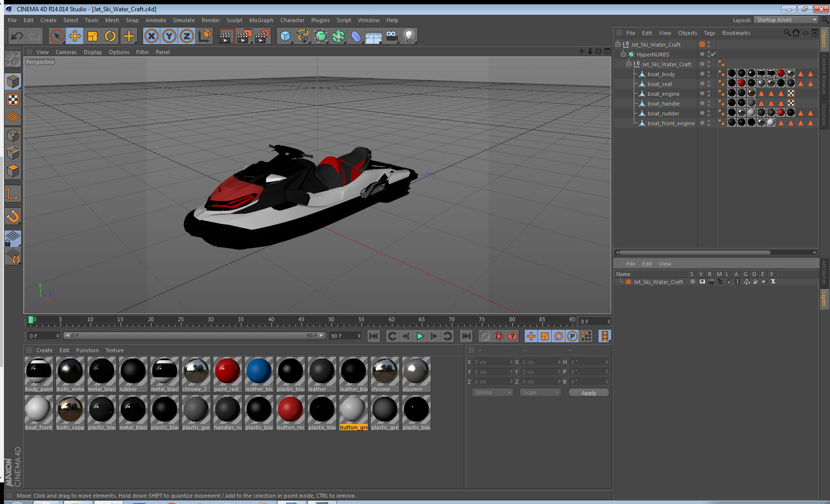Open the Sculpt menu

point(235,20)
